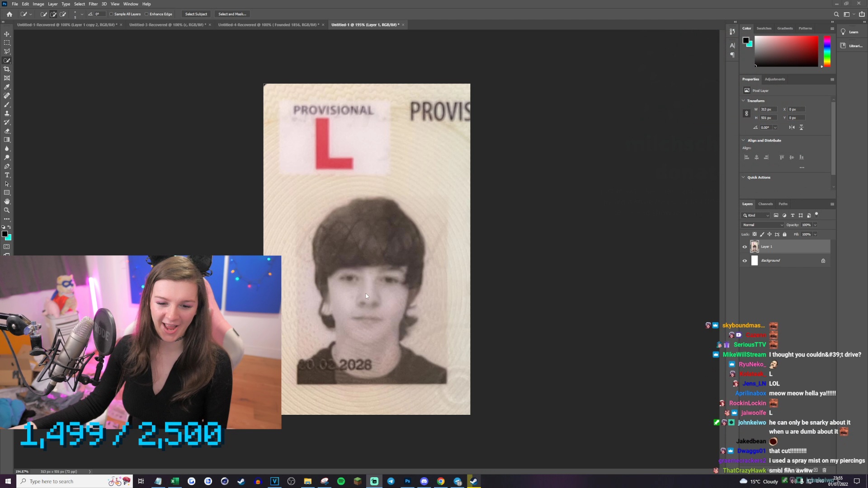This screenshot has width=868, height=488.
Task: Collapse the Transform section
Action: (x=743, y=100)
